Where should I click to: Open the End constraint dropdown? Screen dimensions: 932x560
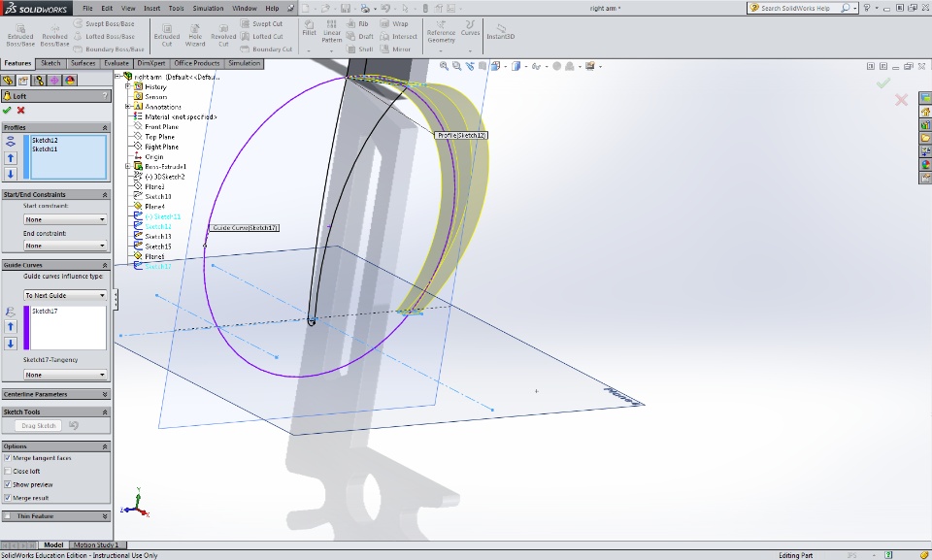(65, 246)
